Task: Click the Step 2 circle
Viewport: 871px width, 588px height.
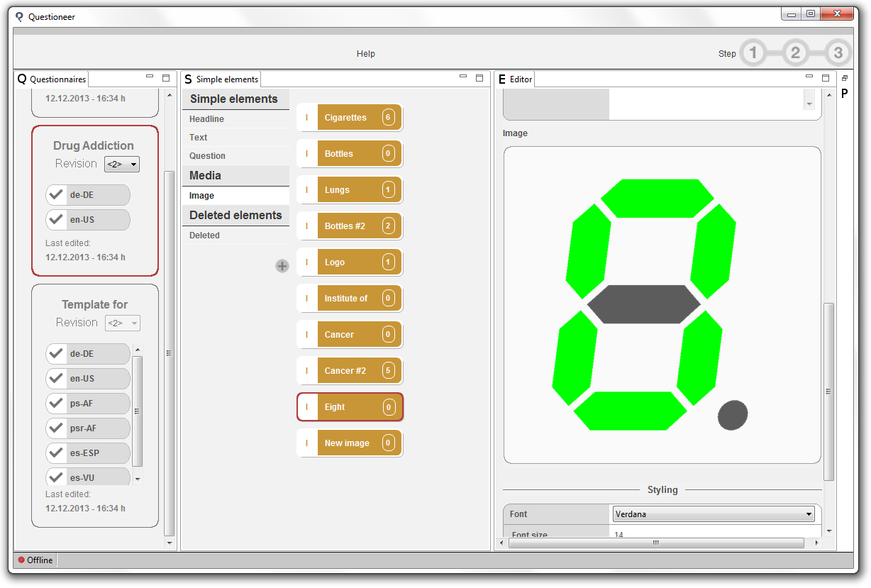Action: [x=796, y=52]
